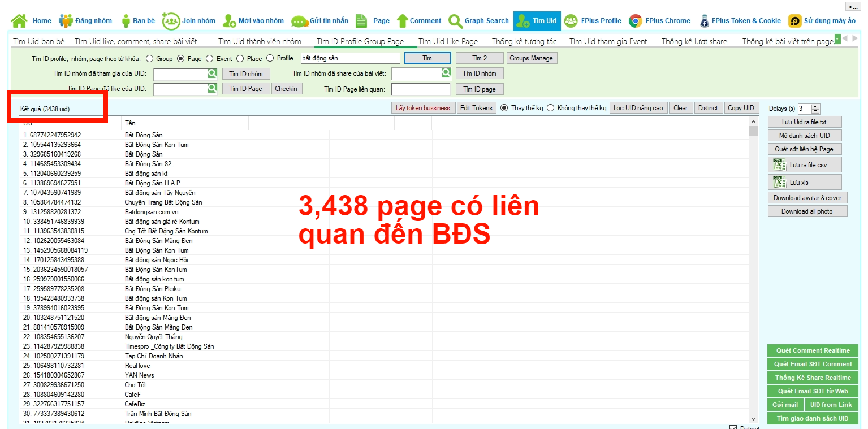This screenshot has width=868, height=429.
Task: Open the Join nhóm tool
Action: 189,21
